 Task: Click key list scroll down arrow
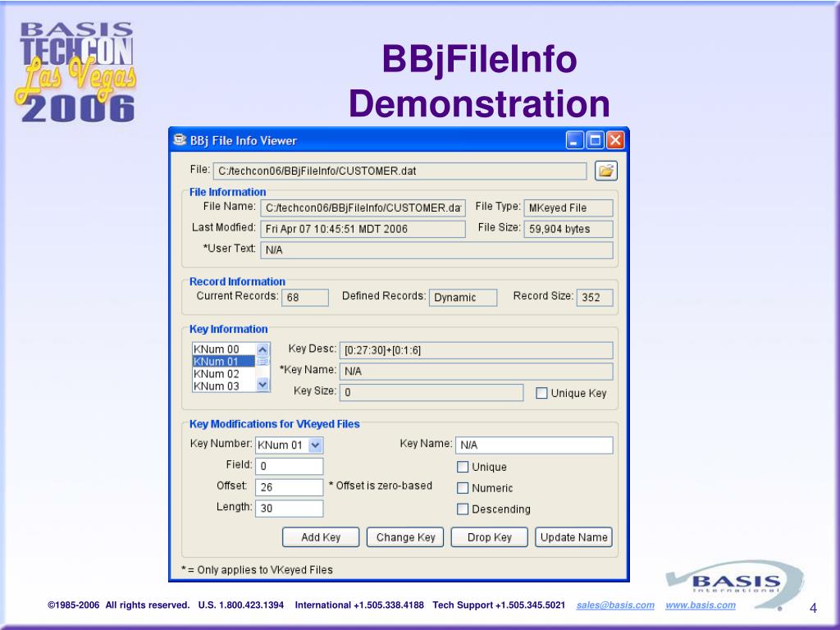tap(262, 384)
